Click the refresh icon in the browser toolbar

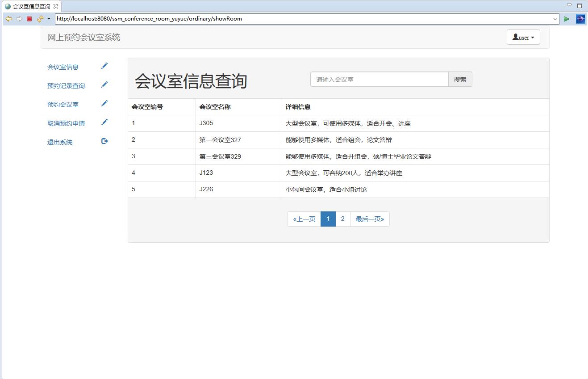(x=39, y=19)
